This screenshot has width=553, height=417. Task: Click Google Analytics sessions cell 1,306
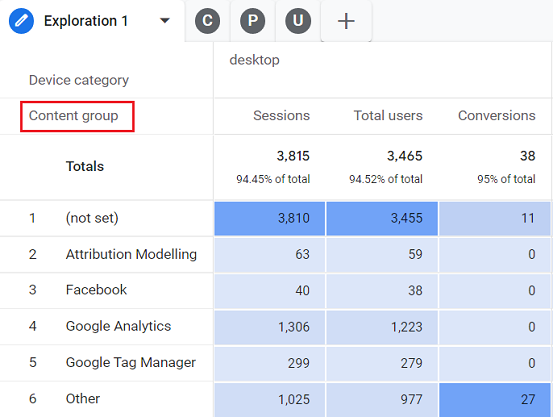[x=270, y=327]
